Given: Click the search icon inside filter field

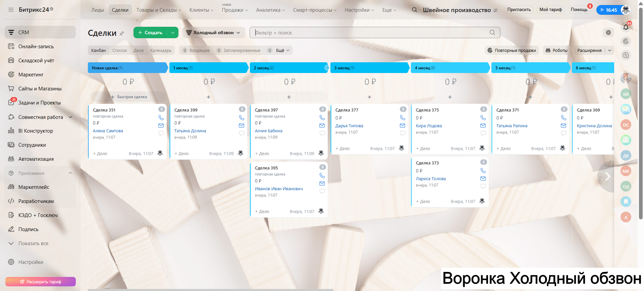Looking at the screenshot, I should (492, 32).
